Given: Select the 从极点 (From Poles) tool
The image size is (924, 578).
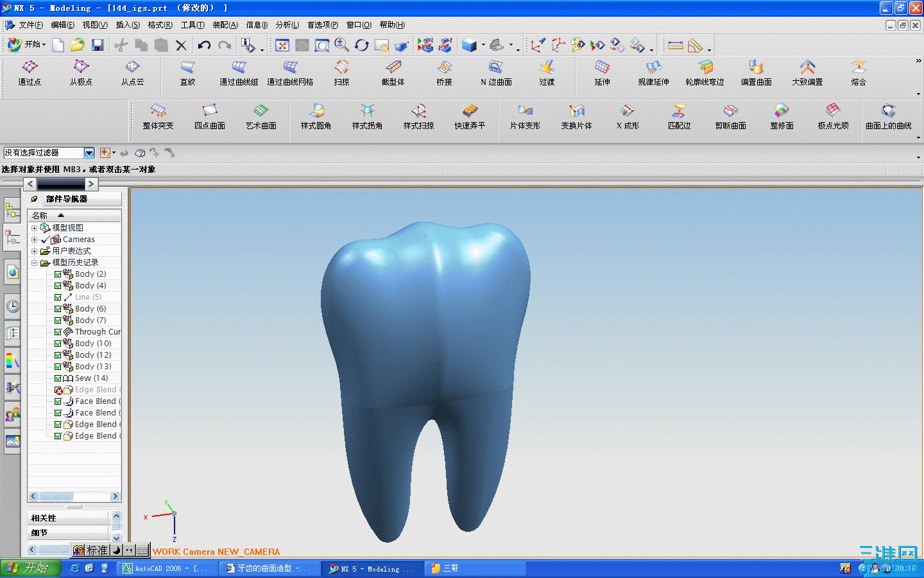Looking at the screenshot, I should pyautogui.click(x=81, y=73).
